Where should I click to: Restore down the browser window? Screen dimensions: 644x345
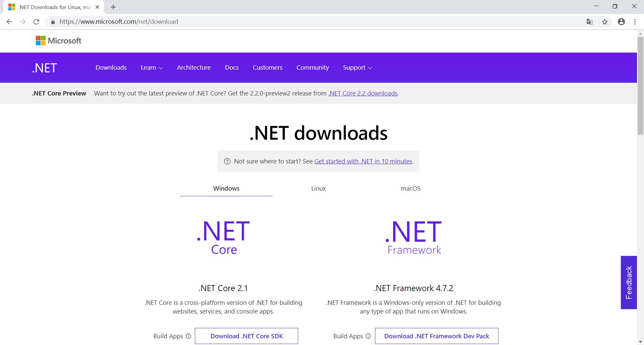click(615, 6)
